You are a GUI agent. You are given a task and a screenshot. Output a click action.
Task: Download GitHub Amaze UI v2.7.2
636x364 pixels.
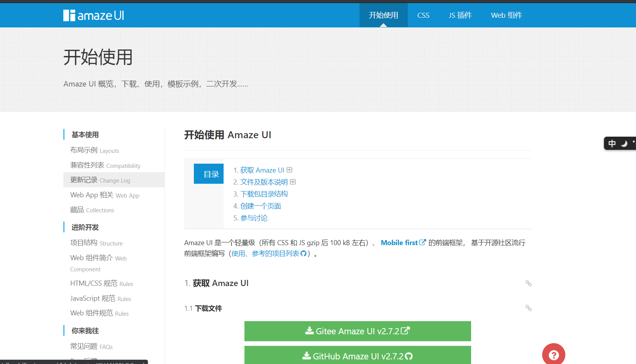(x=358, y=355)
